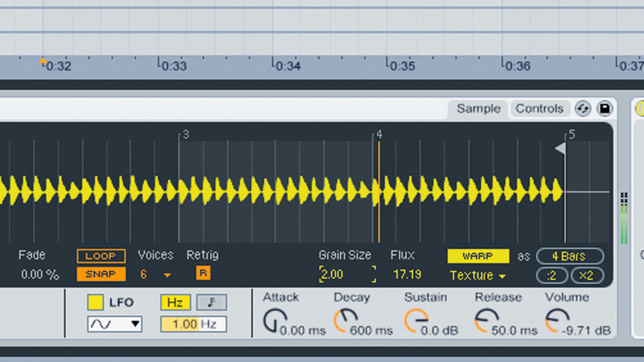Click bar marker 4 in the sample display
The height and width of the screenshot is (362, 644).
point(378,135)
